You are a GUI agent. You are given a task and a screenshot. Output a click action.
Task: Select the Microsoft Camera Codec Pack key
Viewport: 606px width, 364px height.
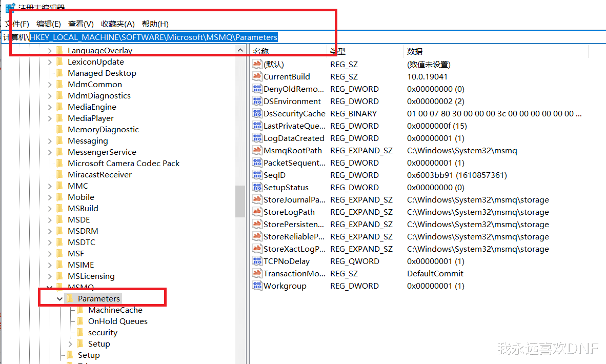pos(124,163)
